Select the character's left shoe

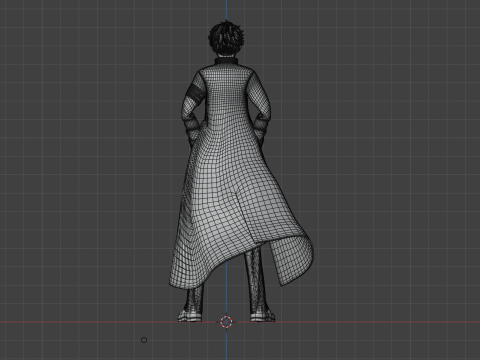[x=190, y=316]
